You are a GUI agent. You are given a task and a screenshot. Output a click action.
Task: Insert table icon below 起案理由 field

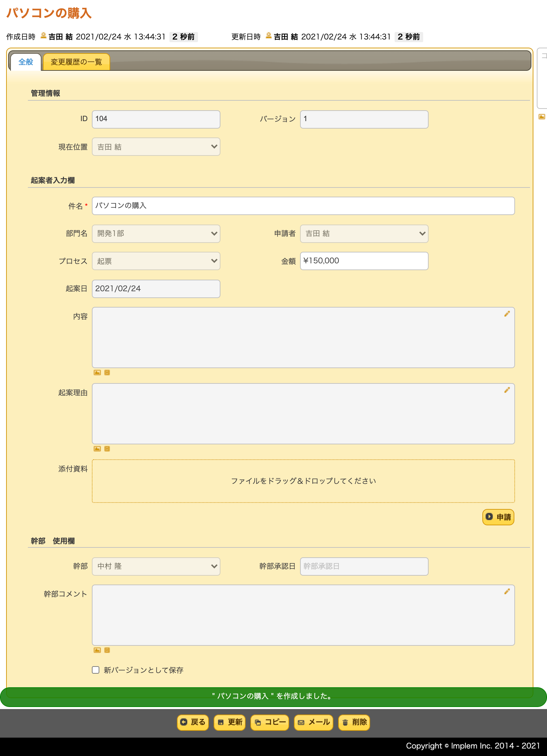coord(107,449)
